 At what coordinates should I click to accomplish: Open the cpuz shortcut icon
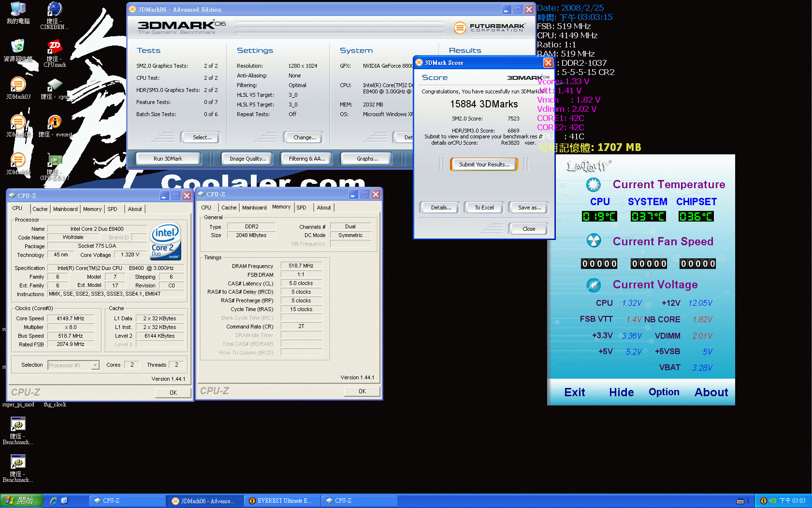coord(54,89)
